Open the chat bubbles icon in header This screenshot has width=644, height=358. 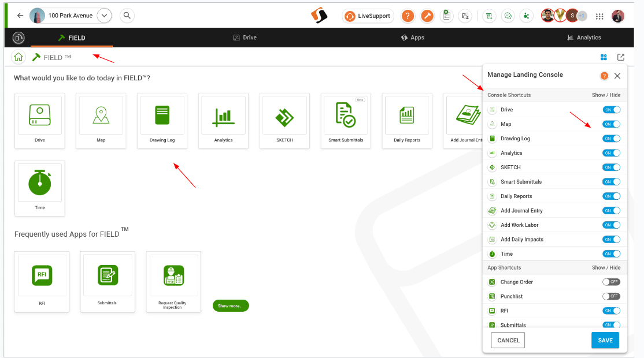click(508, 16)
